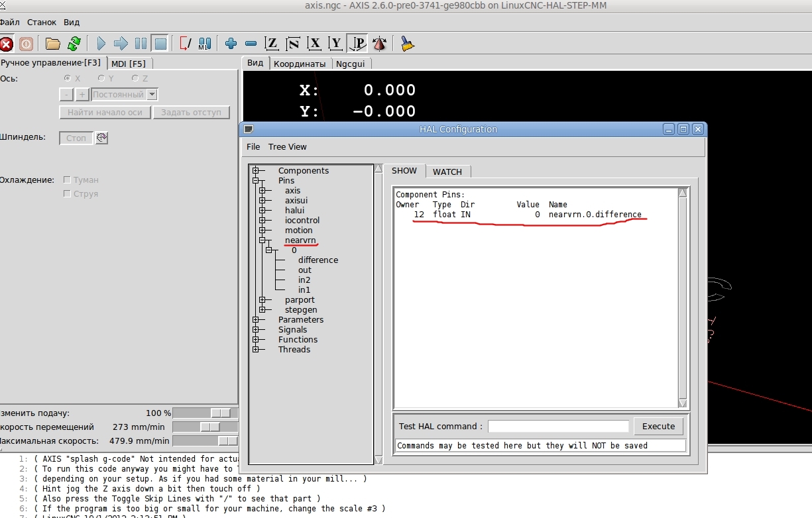This screenshot has height=518, width=812.
Task: Switch to rotated top view icon
Action: [x=293, y=44]
